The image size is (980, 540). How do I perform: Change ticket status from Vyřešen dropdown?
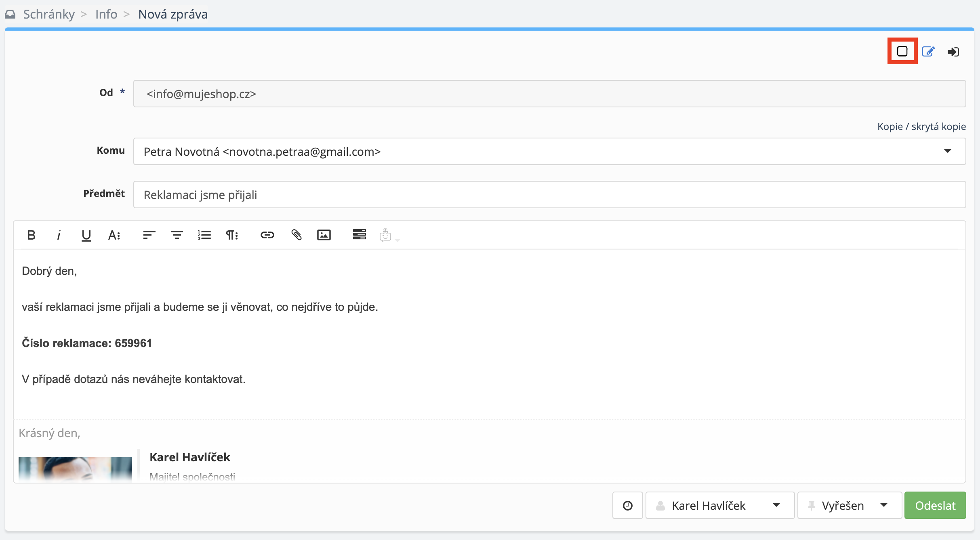coord(849,505)
